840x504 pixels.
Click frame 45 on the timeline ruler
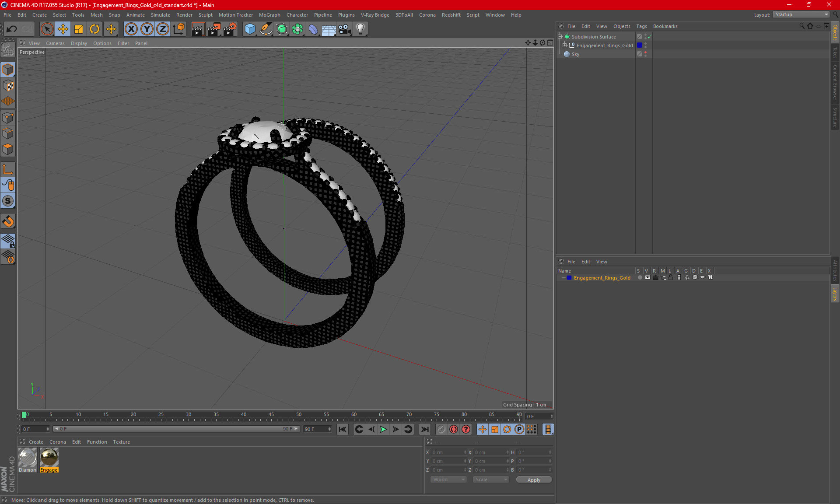point(271,415)
